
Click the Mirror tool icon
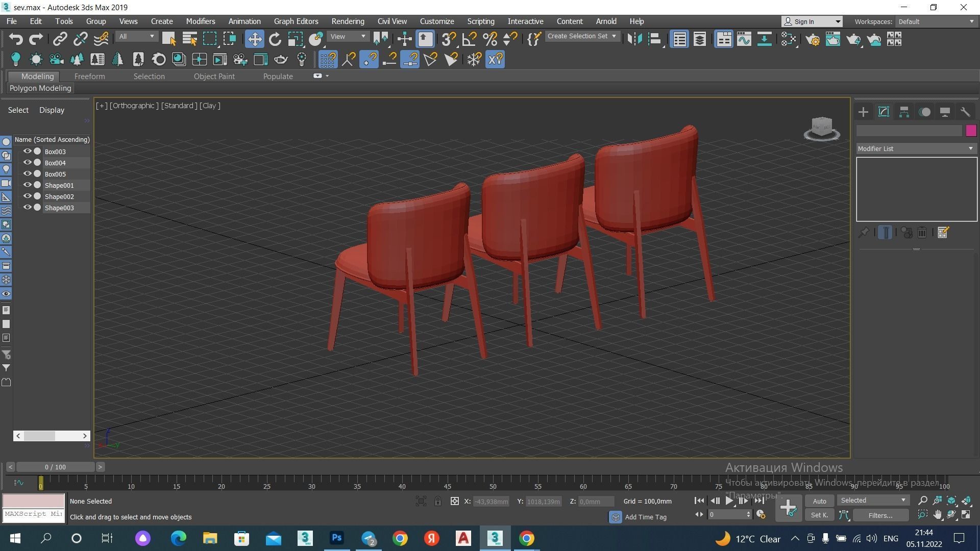634,39
